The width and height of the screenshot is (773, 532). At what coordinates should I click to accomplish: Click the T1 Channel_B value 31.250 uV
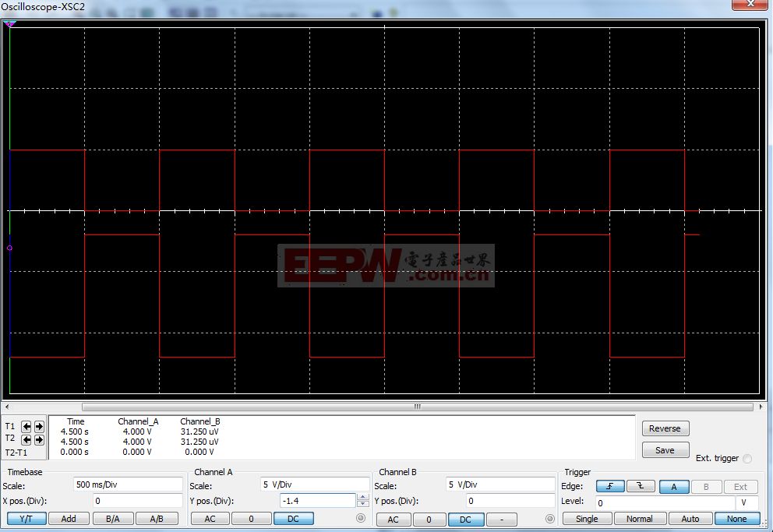[x=199, y=432]
